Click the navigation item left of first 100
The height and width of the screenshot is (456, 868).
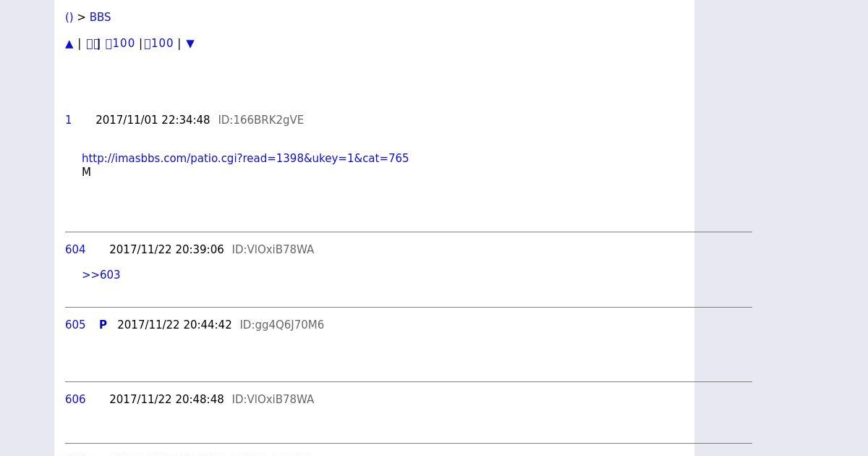pyautogui.click(x=92, y=43)
